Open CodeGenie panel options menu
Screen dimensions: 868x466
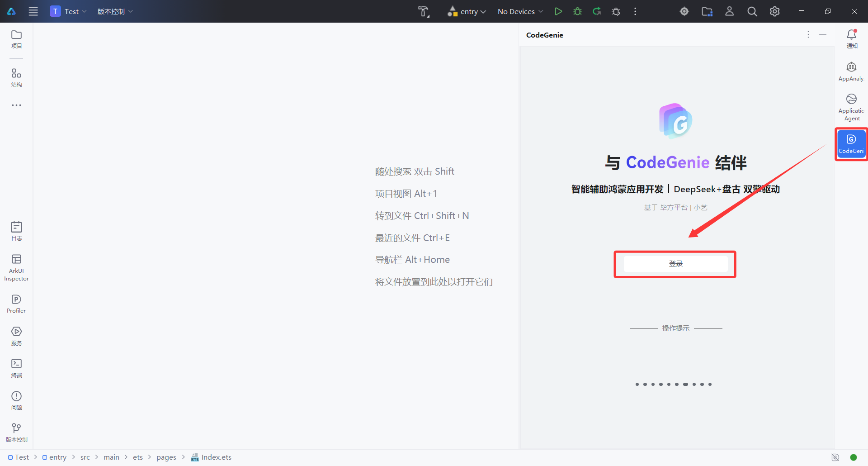click(x=808, y=34)
